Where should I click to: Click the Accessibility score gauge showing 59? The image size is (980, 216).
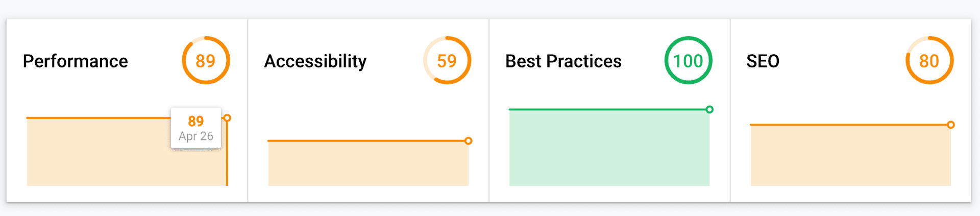[x=447, y=60]
